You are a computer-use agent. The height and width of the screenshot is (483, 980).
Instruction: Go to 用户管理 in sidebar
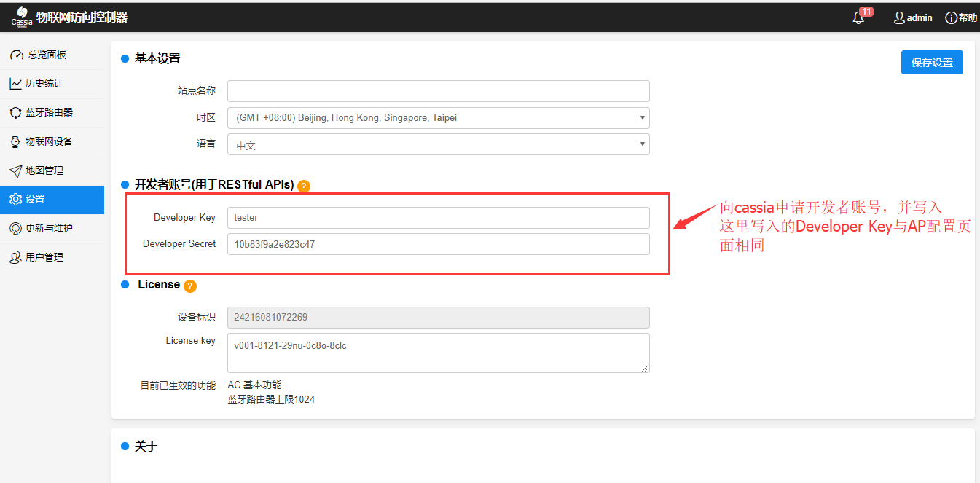coord(44,257)
